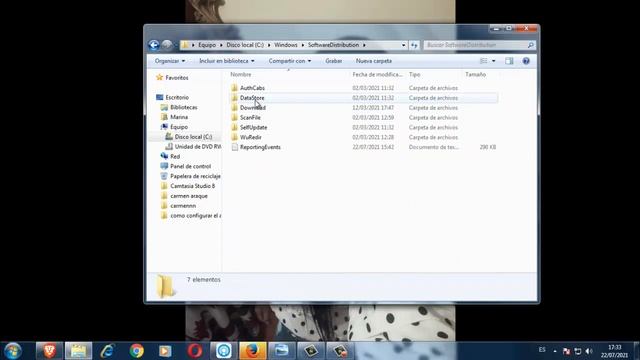
Task: Select Favoritos in the navigation pane
Action: (177, 78)
